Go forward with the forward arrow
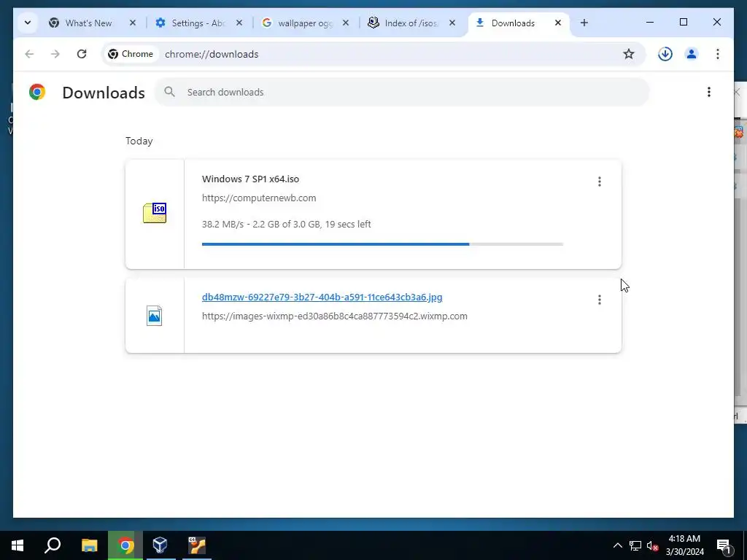Viewport: 747px width, 560px height. [x=55, y=54]
